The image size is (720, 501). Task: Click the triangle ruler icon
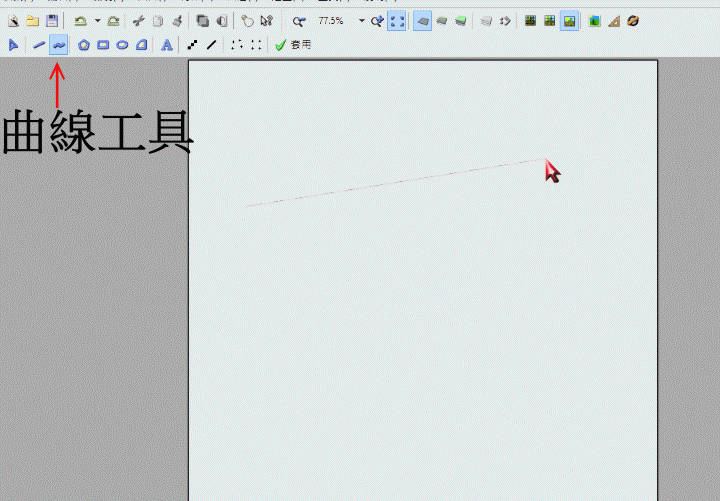tap(614, 21)
